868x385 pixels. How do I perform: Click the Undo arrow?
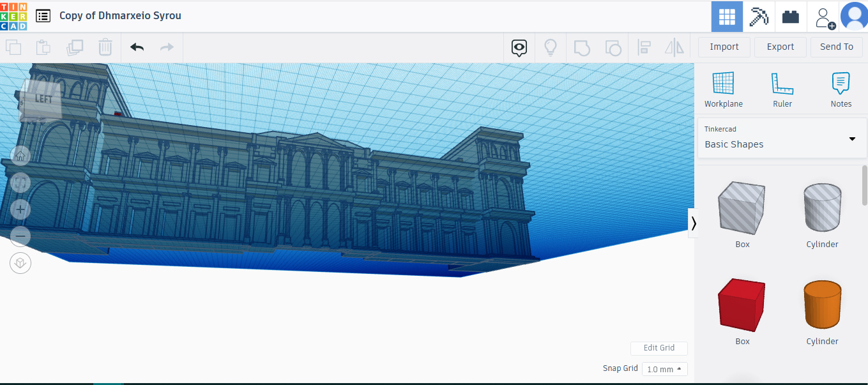click(137, 47)
